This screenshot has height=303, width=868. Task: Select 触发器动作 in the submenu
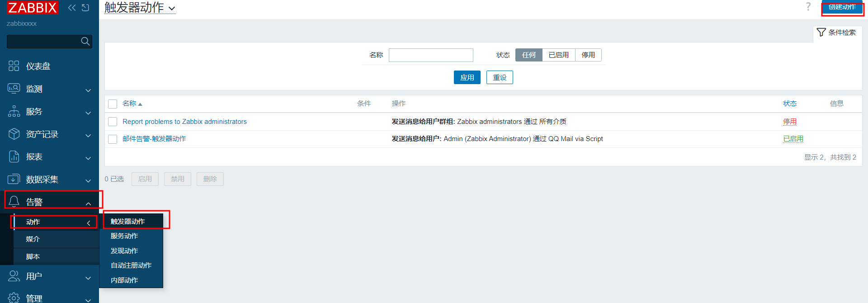[131, 221]
